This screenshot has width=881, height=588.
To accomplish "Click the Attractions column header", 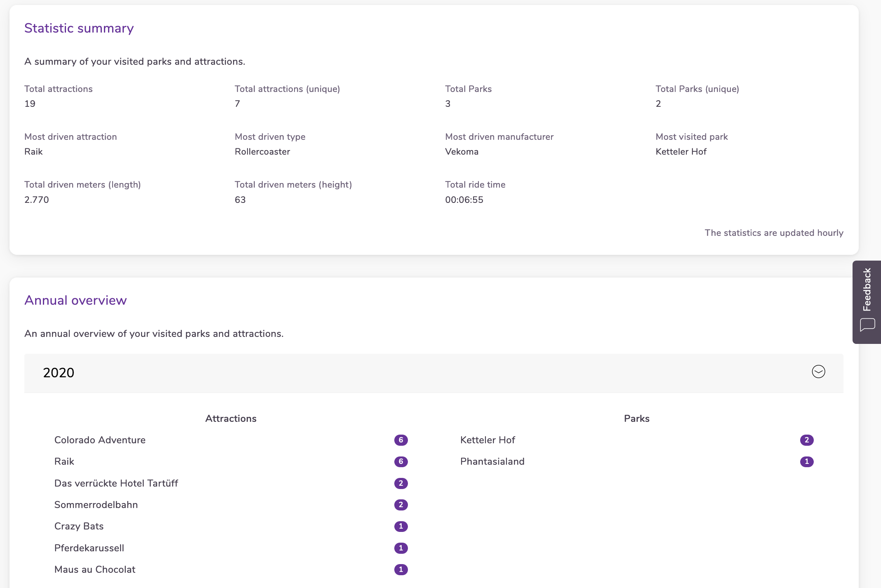I will [x=231, y=419].
